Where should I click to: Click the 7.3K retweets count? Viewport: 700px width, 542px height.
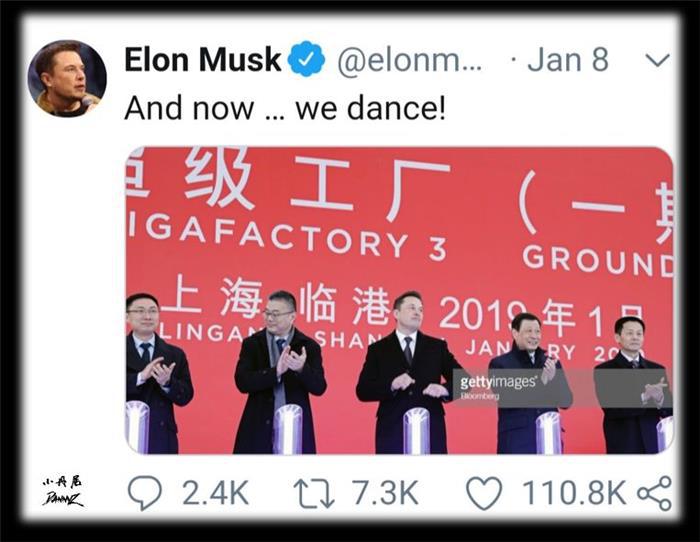385,493
